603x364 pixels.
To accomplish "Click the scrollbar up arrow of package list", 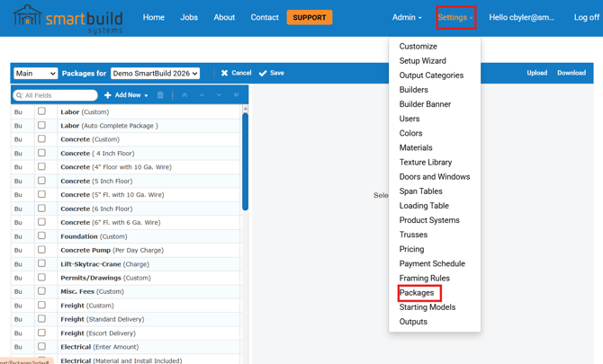I will (246, 109).
